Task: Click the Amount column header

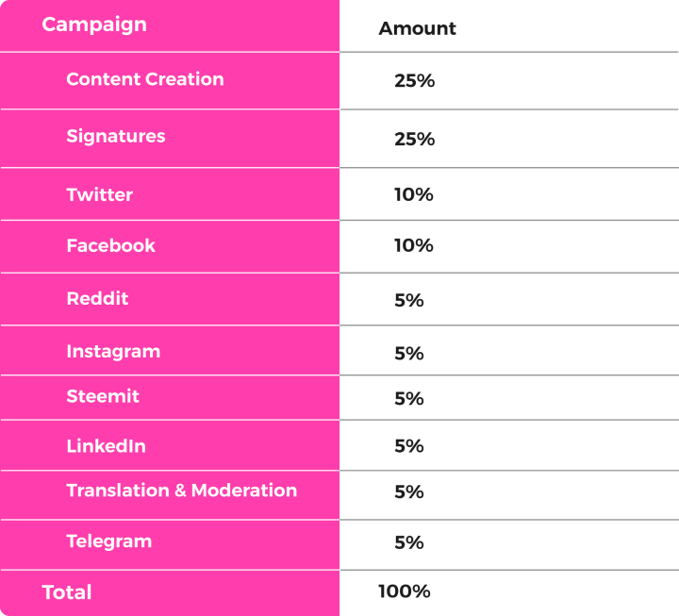Action: click(417, 28)
